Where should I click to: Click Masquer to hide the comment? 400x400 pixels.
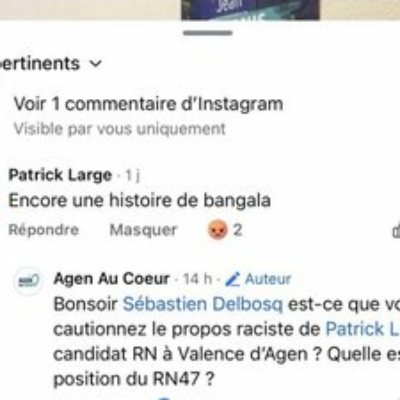click(x=143, y=230)
